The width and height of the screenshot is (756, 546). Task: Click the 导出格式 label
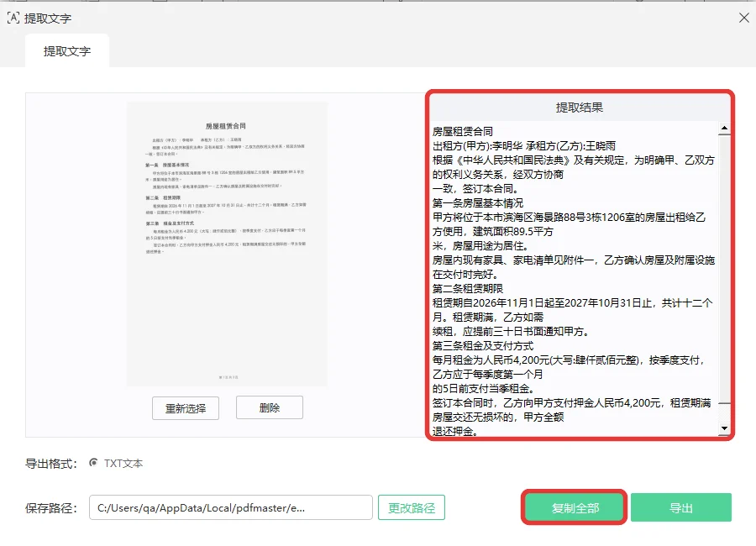point(51,464)
